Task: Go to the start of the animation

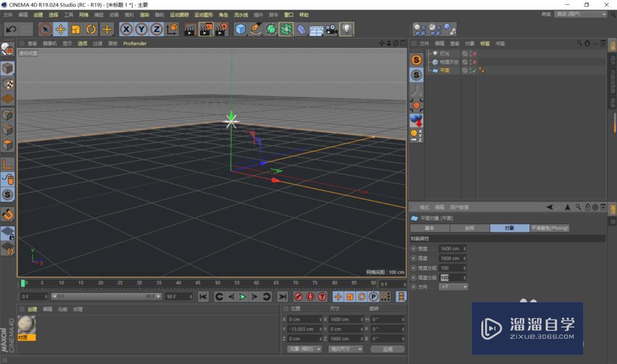Action: (x=203, y=297)
